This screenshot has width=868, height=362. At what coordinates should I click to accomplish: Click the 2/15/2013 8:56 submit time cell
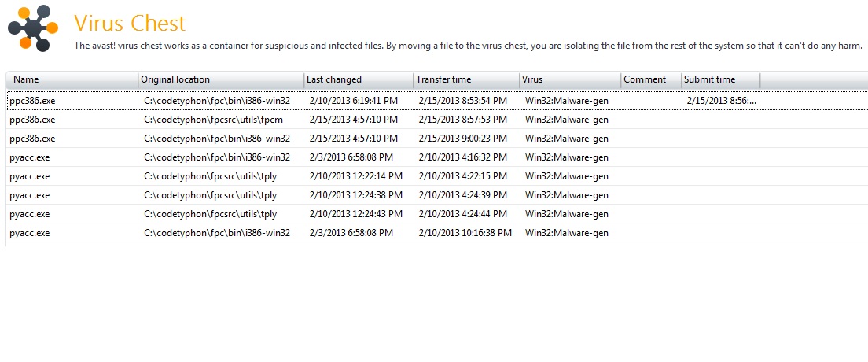click(721, 101)
